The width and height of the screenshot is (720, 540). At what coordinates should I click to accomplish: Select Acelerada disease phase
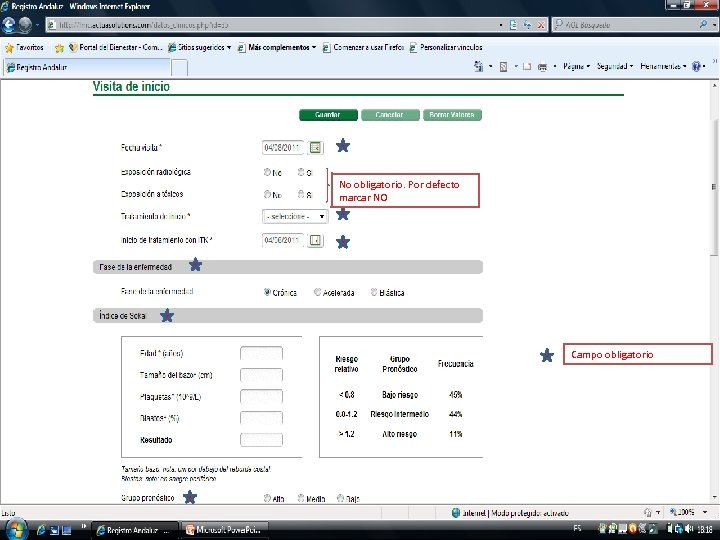pos(317,292)
